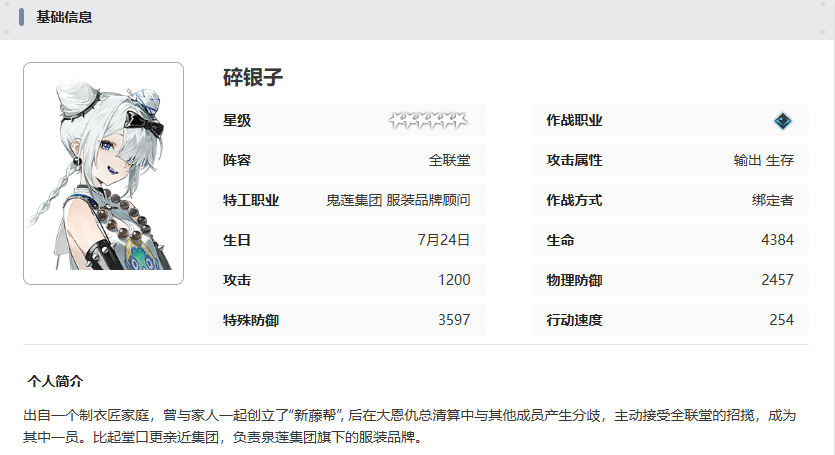Click the five-star rating icons
Image resolution: width=835 pixels, height=455 pixels.
[x=428, y=121]
